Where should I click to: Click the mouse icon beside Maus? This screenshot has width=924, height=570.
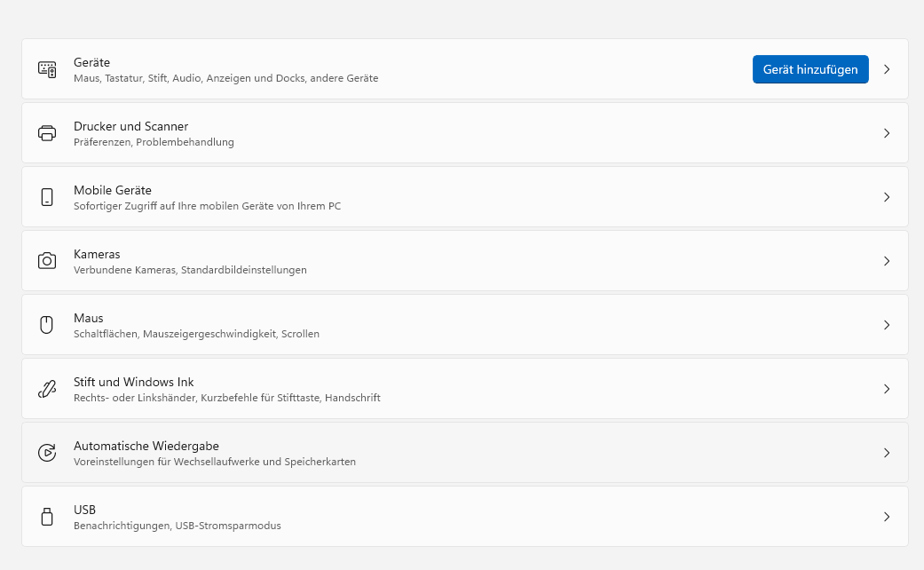pyautogui.click(x=47, y=325)
